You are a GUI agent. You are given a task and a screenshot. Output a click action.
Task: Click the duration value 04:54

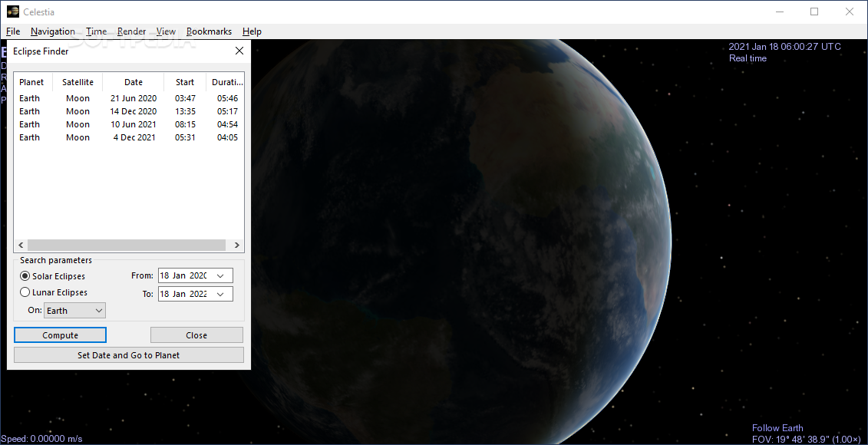point(227,124)
